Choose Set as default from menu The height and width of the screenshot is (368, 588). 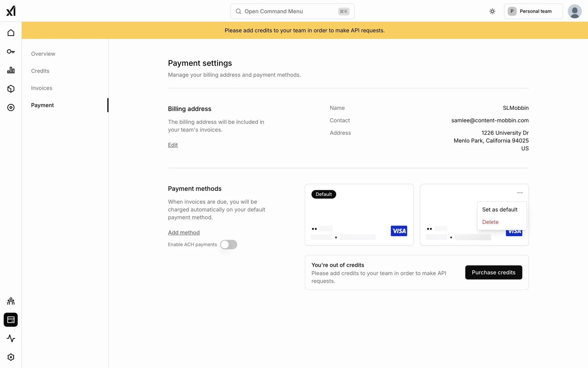(x=499, y=209)
